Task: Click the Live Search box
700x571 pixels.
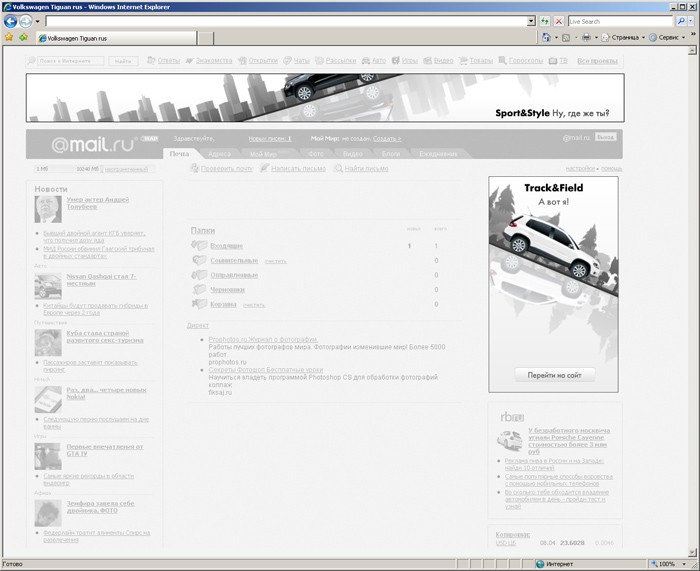Action: click(x=620, y=21)
